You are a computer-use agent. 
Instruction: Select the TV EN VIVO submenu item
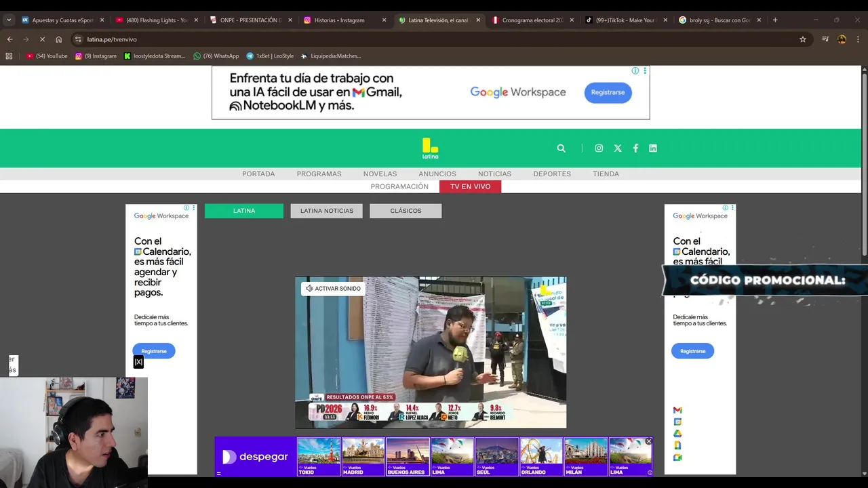point(470,186)
